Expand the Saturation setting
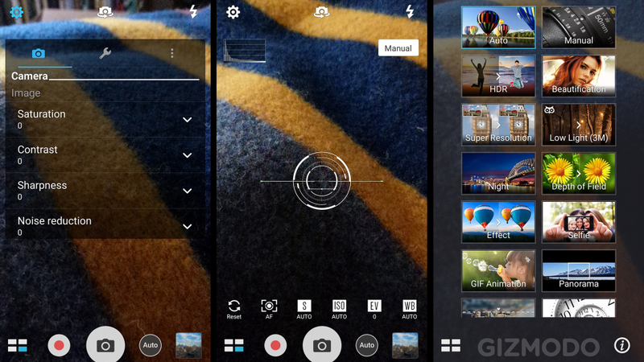Screen dimensions: 644x362 point(105,119)
